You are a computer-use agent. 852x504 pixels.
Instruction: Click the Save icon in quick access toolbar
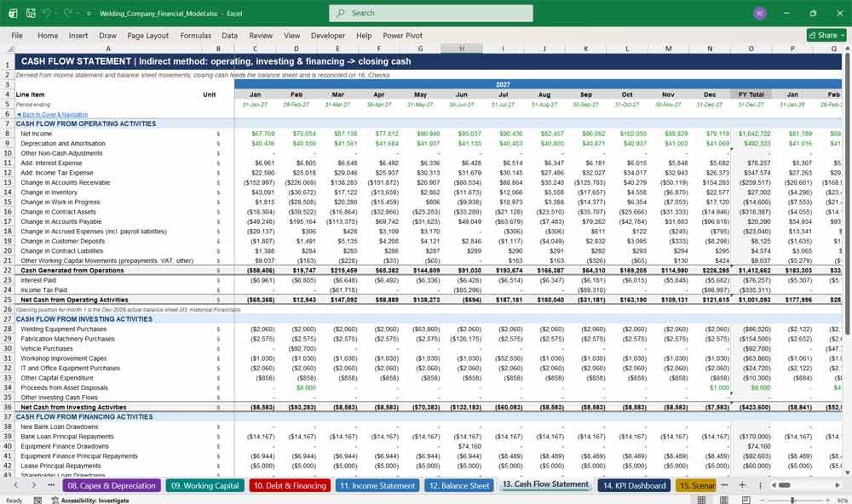31,13
